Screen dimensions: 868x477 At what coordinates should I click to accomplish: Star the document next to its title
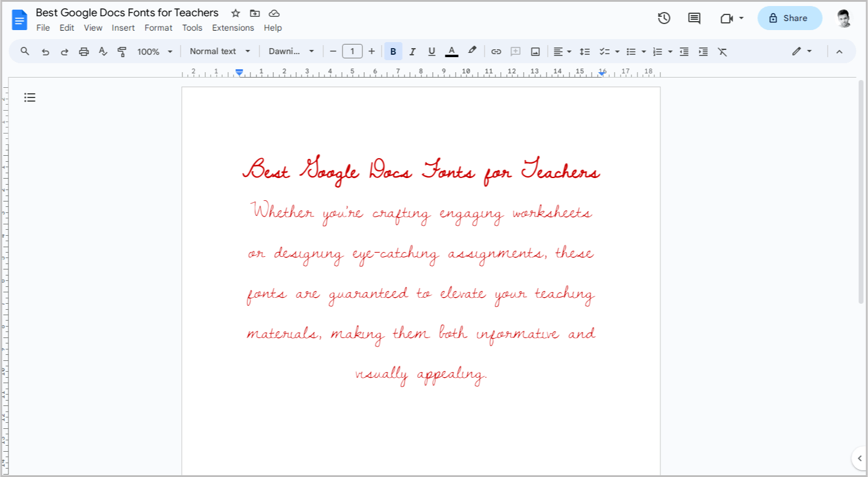235,13
